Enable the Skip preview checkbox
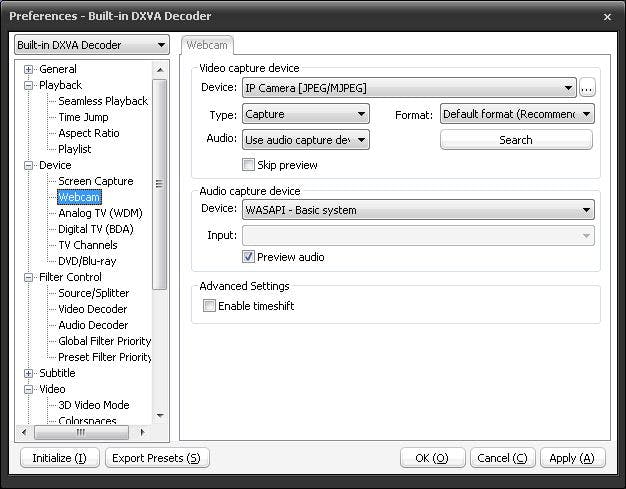 click(x=248, y=164)
